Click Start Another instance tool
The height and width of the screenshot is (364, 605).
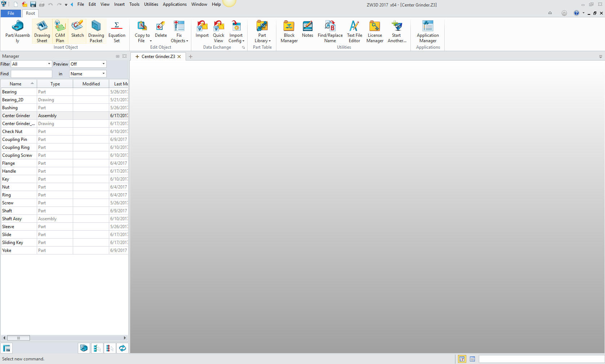(x=397, y=32)
